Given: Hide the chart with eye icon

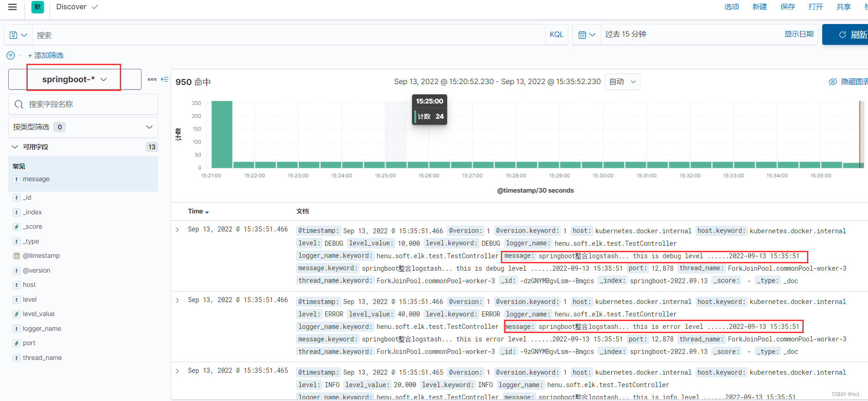Looking at the screenshot, I should pyautogui.click(x=833, y=82).
